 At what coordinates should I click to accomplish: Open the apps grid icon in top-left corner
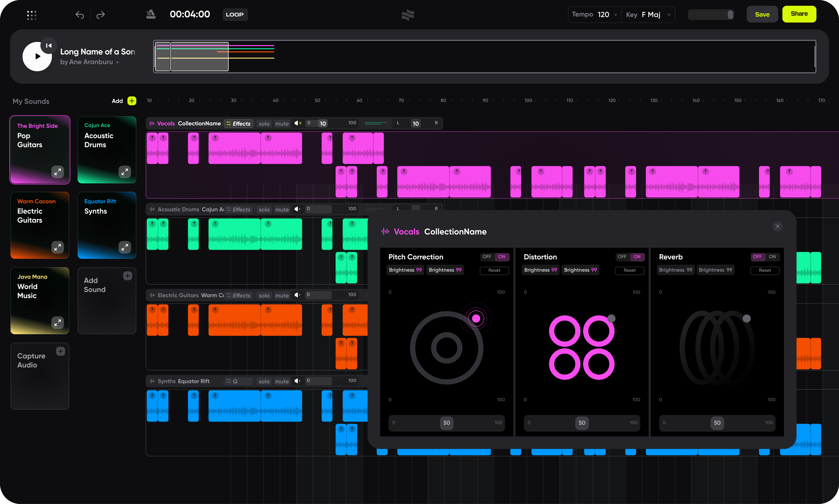(x=31, y=15)
